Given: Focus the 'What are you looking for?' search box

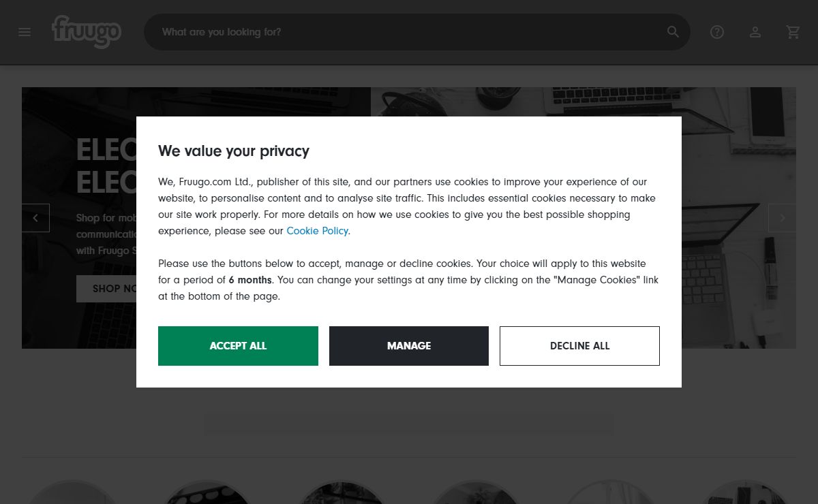Looking at the screenshot, I should coord(409,32).
